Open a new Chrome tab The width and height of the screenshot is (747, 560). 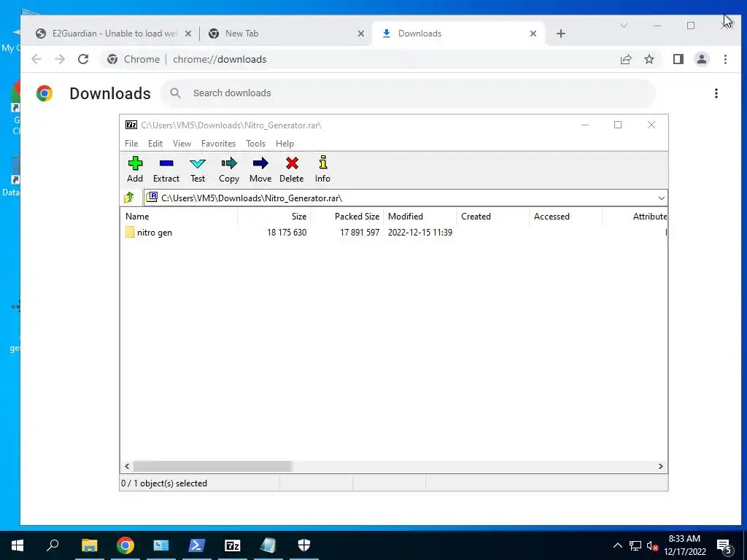(x=561, y=34)
